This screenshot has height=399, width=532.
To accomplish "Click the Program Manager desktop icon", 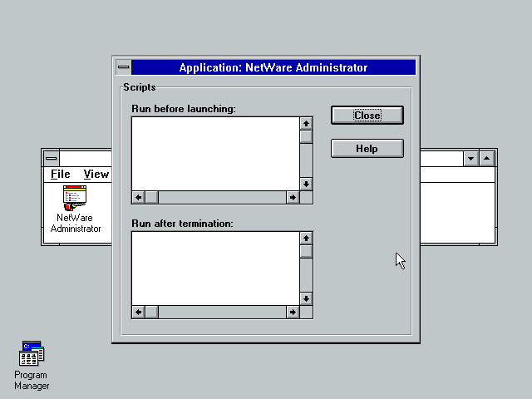I will [32, 366].
